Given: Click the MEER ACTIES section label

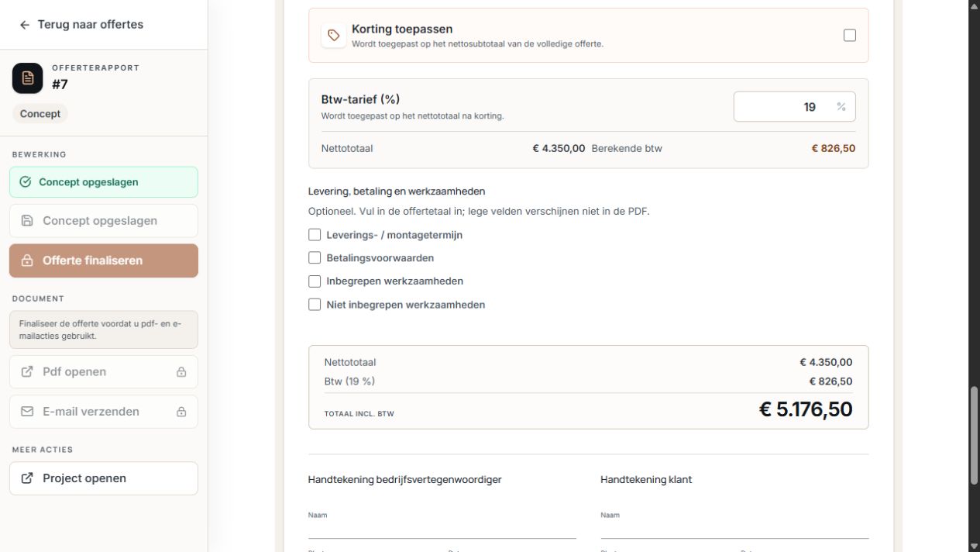Looking at the screenshot, I should point(43,450).
